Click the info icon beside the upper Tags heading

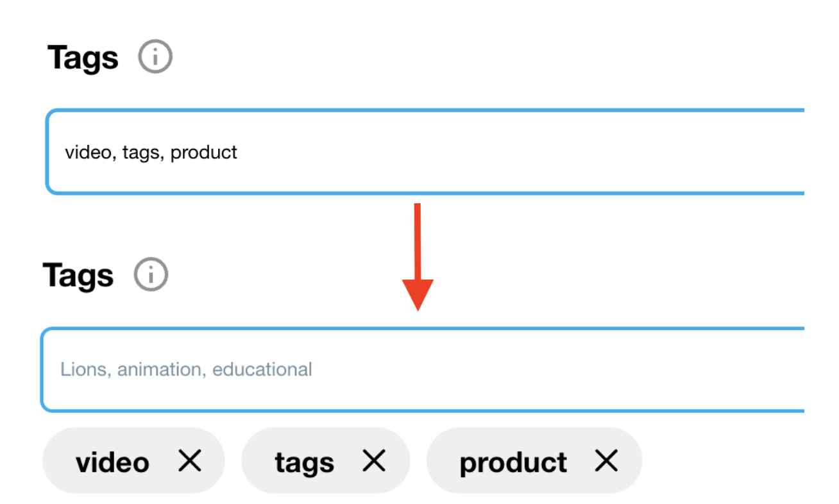click(156, 58)
